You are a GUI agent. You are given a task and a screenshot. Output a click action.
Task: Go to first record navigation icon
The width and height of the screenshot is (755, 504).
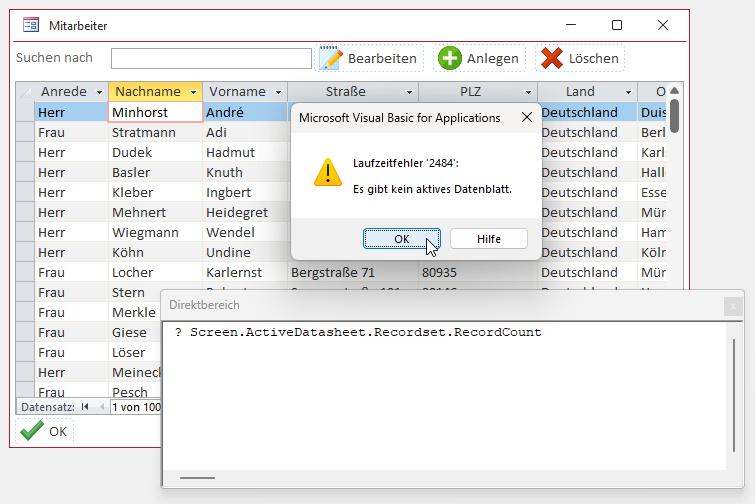click(85, 407)
